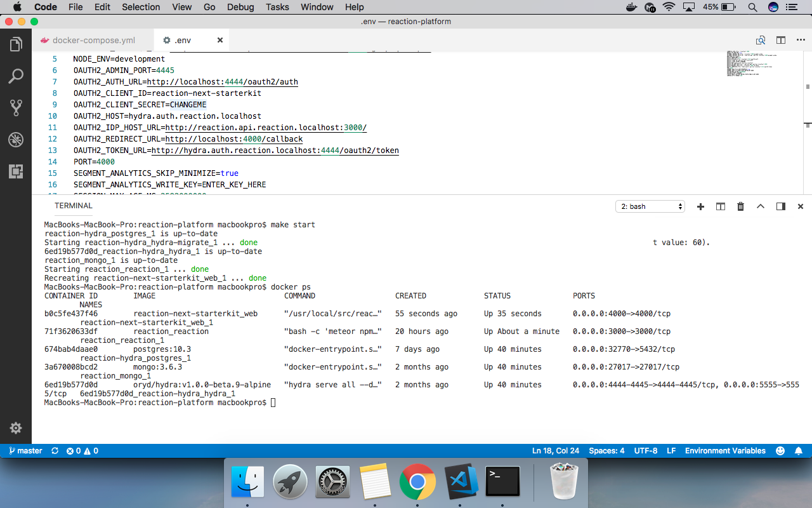Open the TERMINAL panel tab
The image size is (812, 508).
tap(74, 206)
